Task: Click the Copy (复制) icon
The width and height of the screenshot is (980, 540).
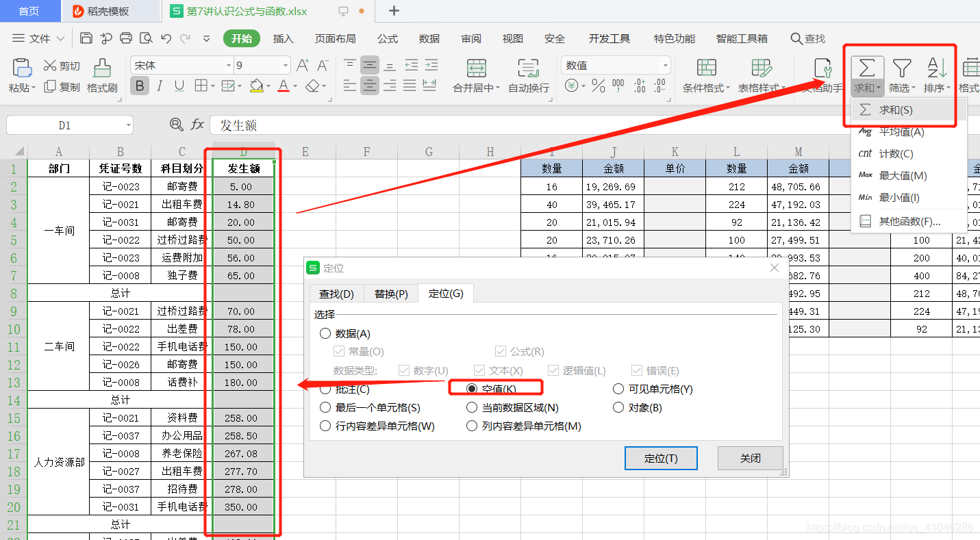Action: [50, 86]
